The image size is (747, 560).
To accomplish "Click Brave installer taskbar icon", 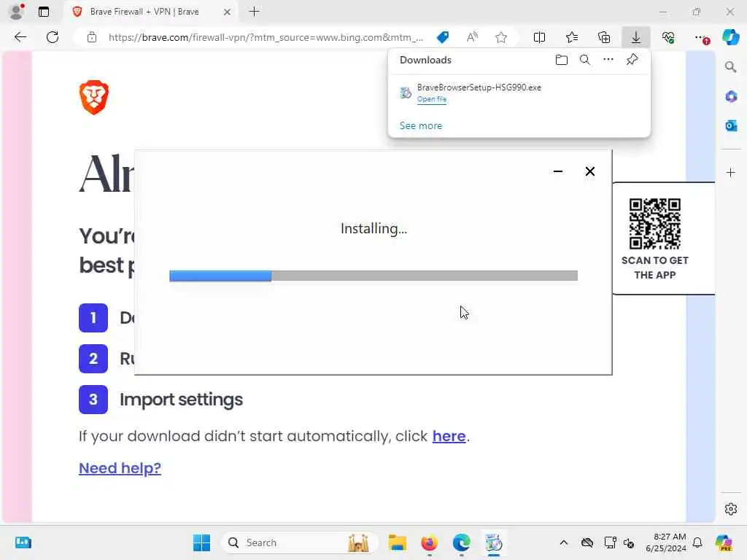I will point(494,542).
